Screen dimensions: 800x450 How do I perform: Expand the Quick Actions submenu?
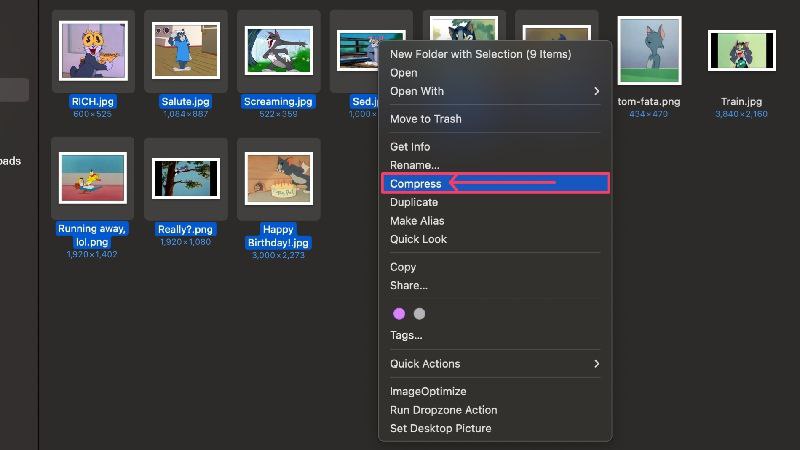[495, 364]
